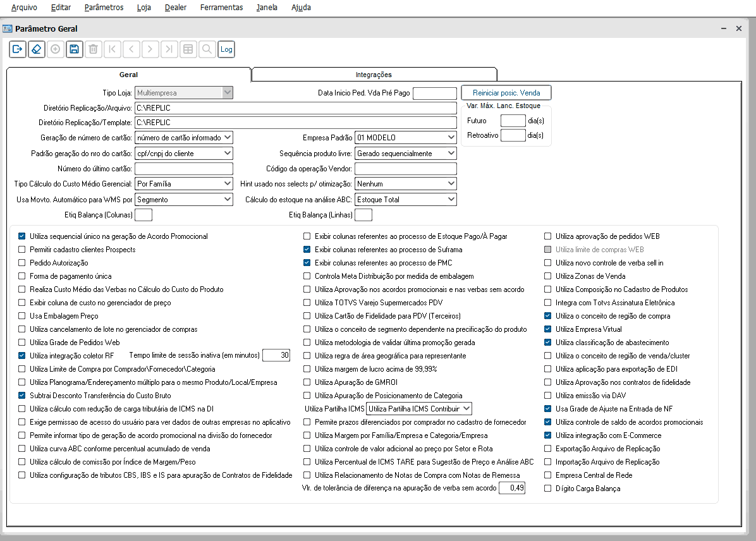
Task: Go to last record icon
Action: [169, 49]
